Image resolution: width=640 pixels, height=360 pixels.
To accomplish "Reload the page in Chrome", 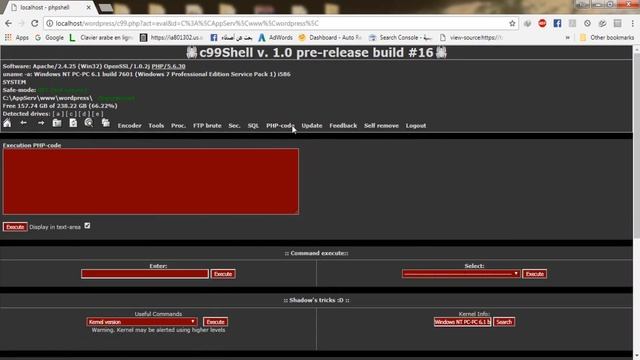I will click(x=35, y=23).
